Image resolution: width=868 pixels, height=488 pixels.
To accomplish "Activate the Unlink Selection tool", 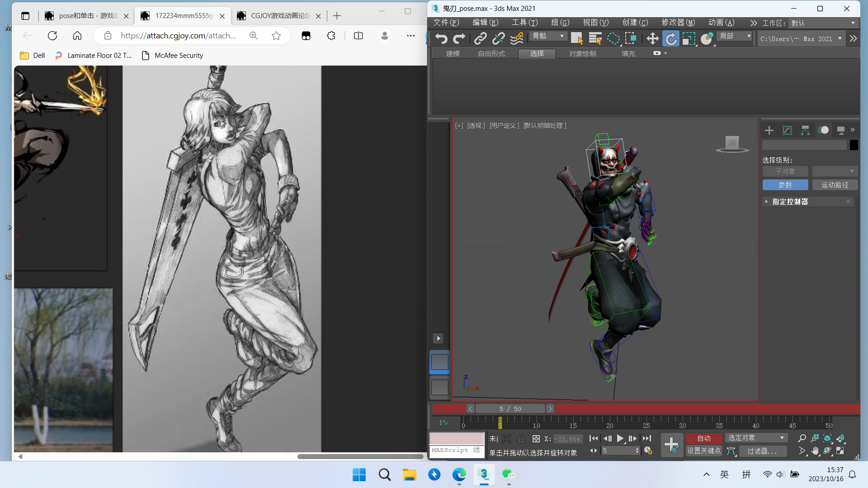I will [498, 39].
